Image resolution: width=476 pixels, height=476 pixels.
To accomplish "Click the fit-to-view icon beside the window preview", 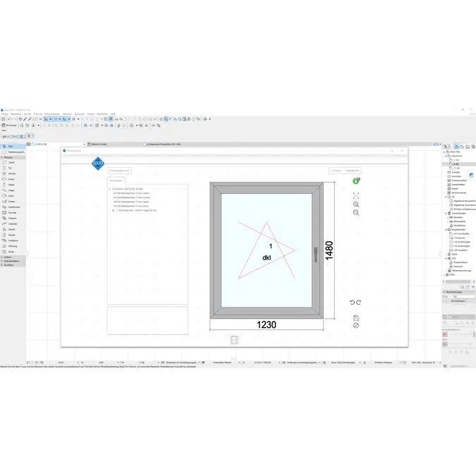I will pos(356,195).
